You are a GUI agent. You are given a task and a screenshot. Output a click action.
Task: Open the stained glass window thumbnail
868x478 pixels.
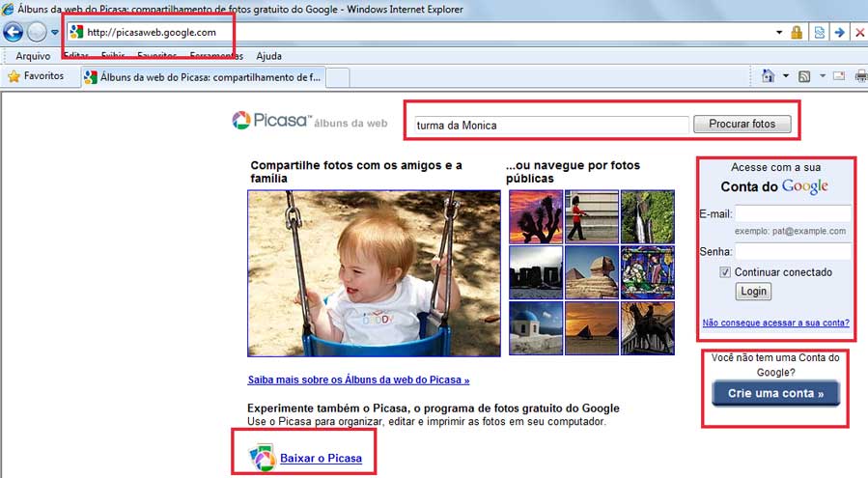(648, 272)
